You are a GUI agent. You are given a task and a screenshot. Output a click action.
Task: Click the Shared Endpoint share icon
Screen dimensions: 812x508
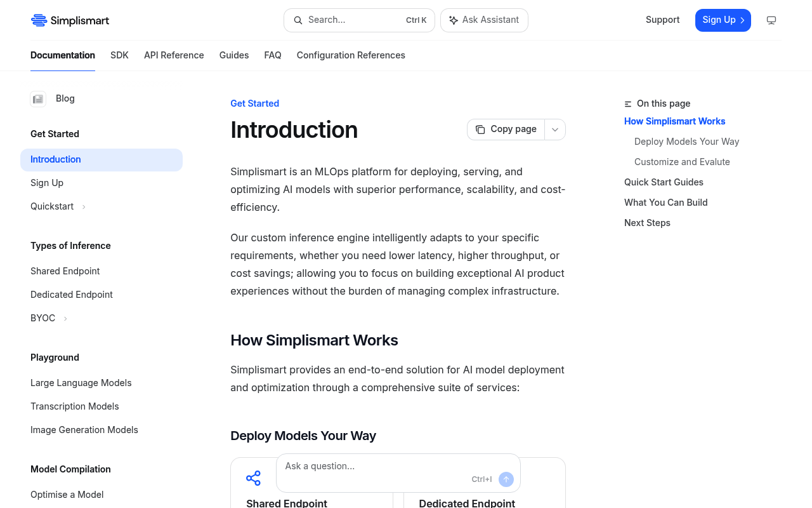253,478
